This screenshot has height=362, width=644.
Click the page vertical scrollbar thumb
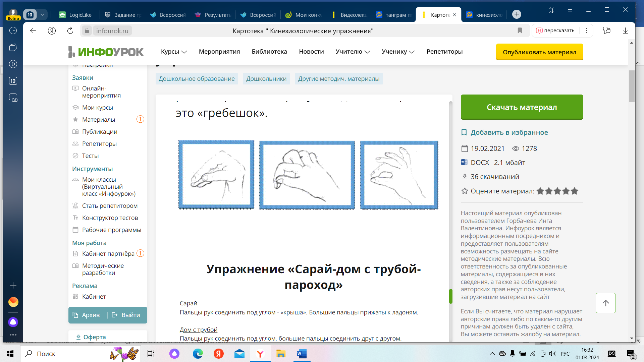click(x=632, y=86)
